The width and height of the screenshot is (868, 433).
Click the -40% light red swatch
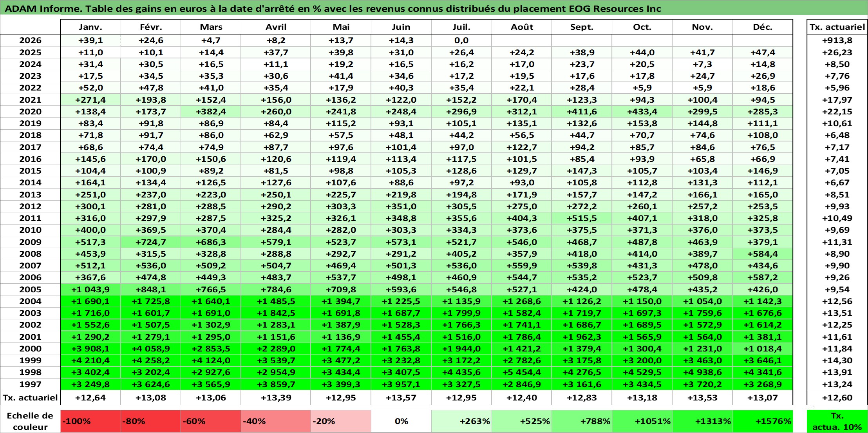(276, 421)
